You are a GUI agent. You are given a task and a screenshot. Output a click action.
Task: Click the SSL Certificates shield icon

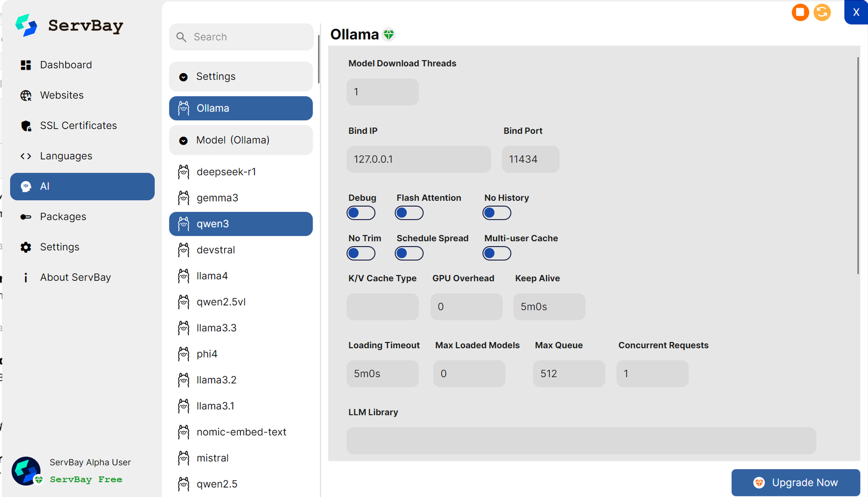(26, 126)
